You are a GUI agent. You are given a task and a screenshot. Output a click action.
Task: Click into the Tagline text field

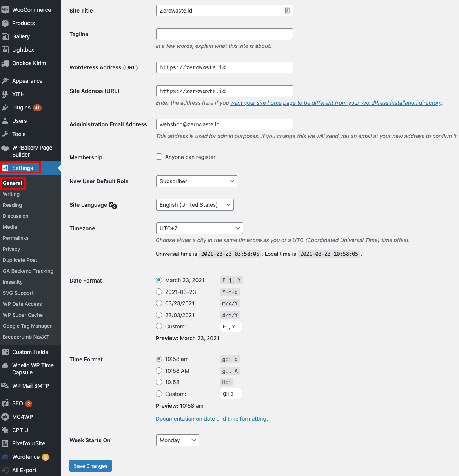point(224,34)
